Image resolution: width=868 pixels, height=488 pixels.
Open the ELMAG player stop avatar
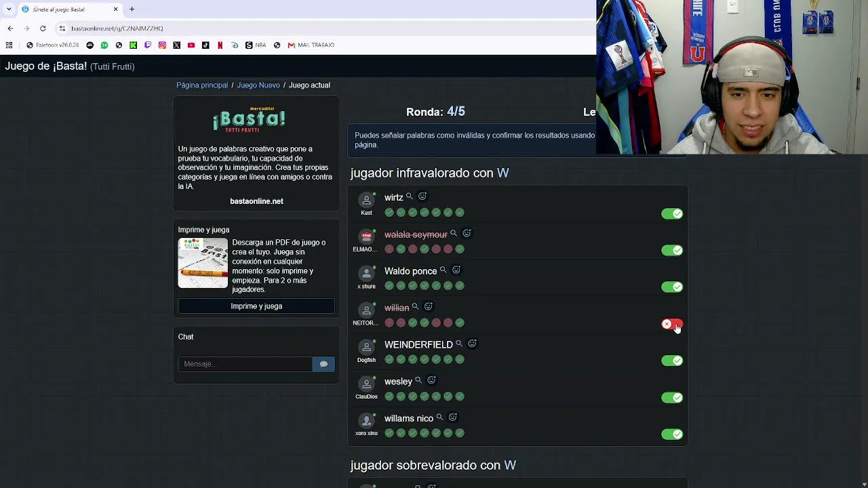pyautogui.click(x=366, y=237)
